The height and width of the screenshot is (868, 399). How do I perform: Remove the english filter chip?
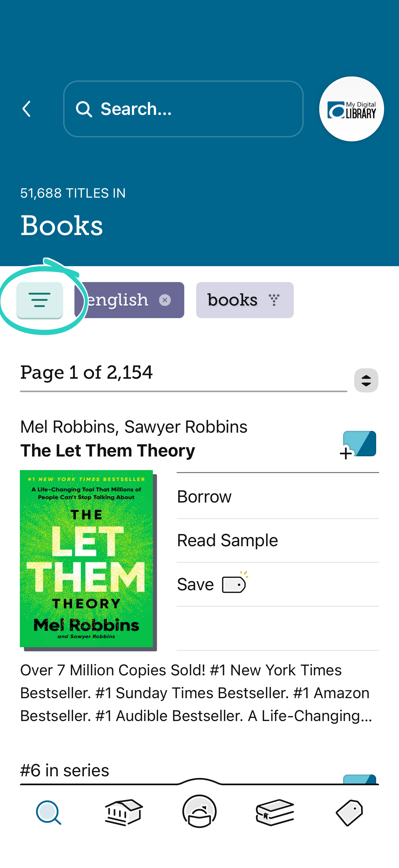(165, 300)
